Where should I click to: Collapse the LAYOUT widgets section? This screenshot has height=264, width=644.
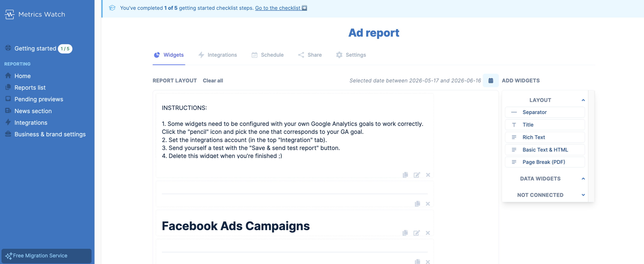coord(583,100)
